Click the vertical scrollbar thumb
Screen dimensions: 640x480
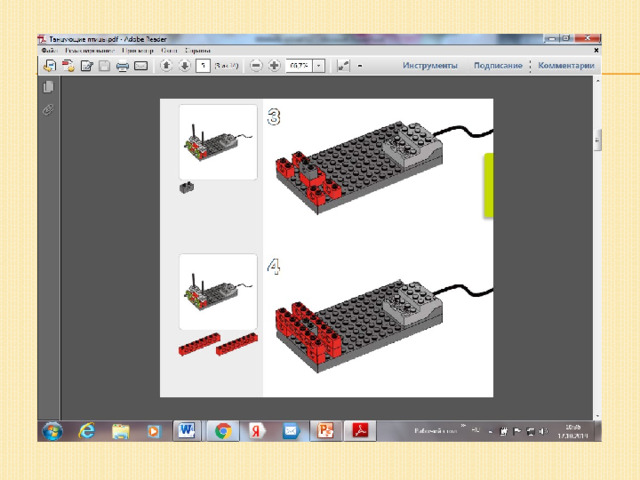pos(597,141)
